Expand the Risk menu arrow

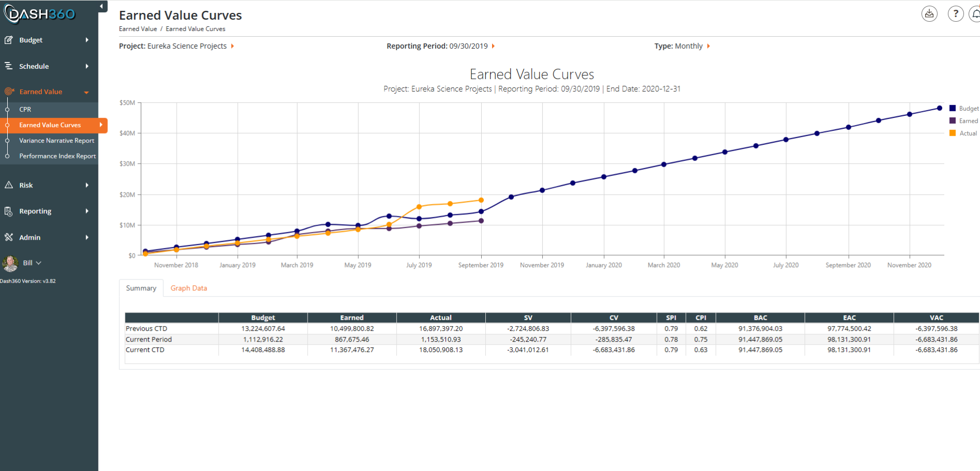(x=87, y=185)
